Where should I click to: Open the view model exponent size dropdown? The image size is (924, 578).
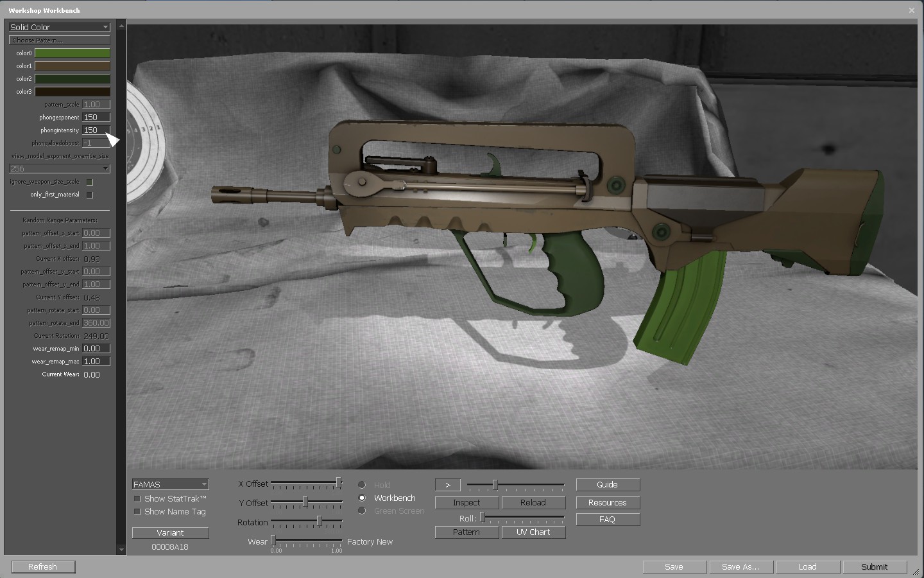[59, 168]
